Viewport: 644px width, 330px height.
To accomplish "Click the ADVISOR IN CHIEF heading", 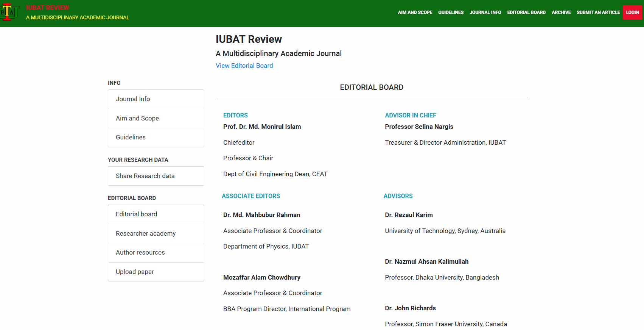I will tap(411, 115).
